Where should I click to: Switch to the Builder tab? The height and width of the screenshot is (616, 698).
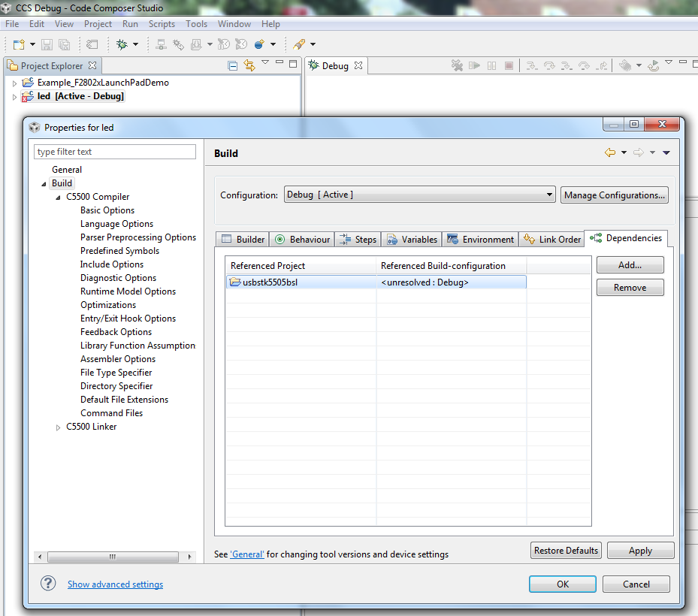[x=243, y=240]
